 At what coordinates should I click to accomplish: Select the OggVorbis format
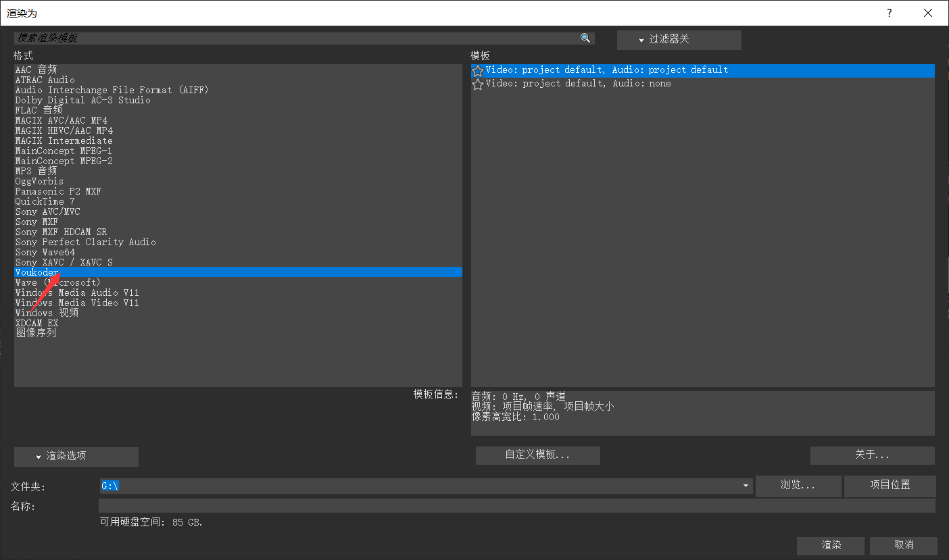coord(238,181)
